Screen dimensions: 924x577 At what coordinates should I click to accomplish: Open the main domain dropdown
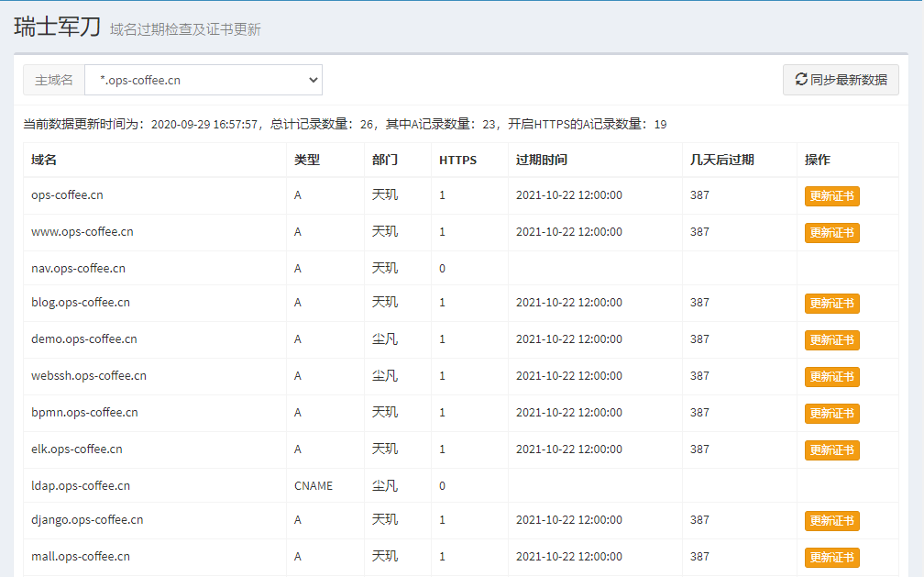point(203,80)
